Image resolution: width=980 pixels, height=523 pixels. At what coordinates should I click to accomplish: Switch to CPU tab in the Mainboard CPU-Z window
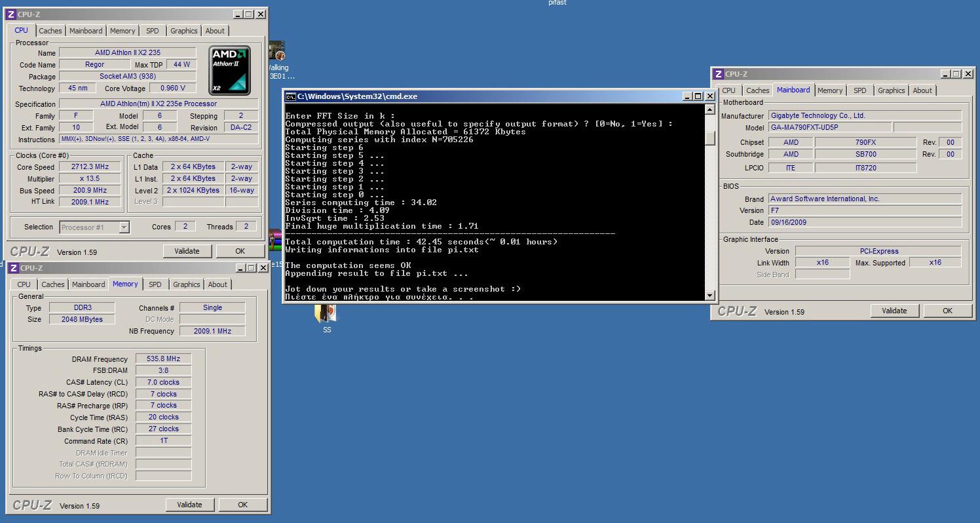pyautogui.click(x=728, y=90)
